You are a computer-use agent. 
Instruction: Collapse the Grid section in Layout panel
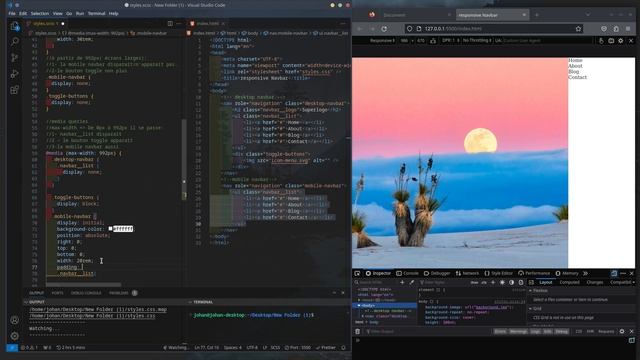pyautogui.click(x=530, y=309)
